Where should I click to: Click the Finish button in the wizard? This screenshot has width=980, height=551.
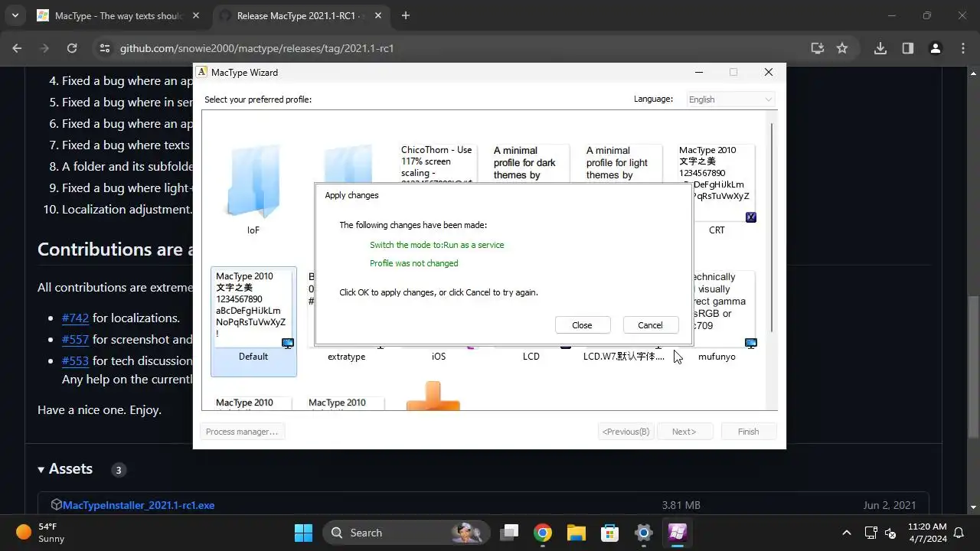click(x=748, y=432)
